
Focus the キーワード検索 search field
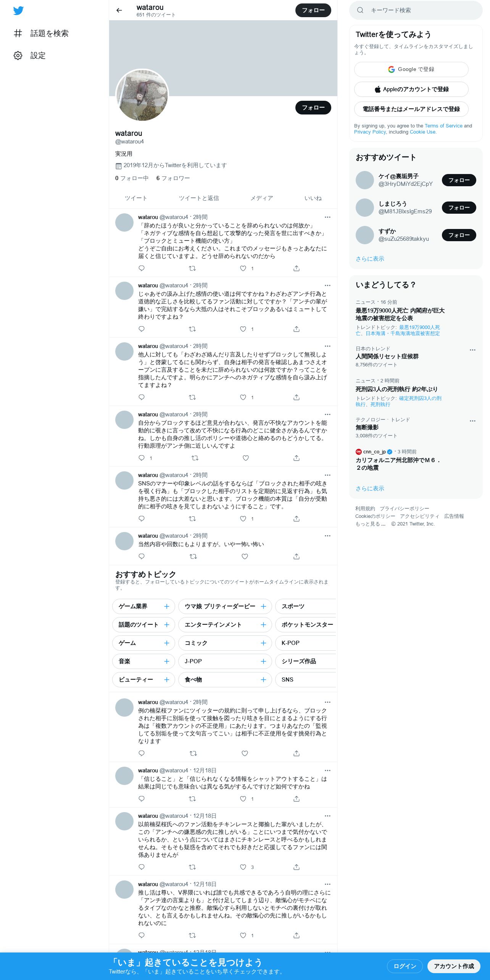416,10
